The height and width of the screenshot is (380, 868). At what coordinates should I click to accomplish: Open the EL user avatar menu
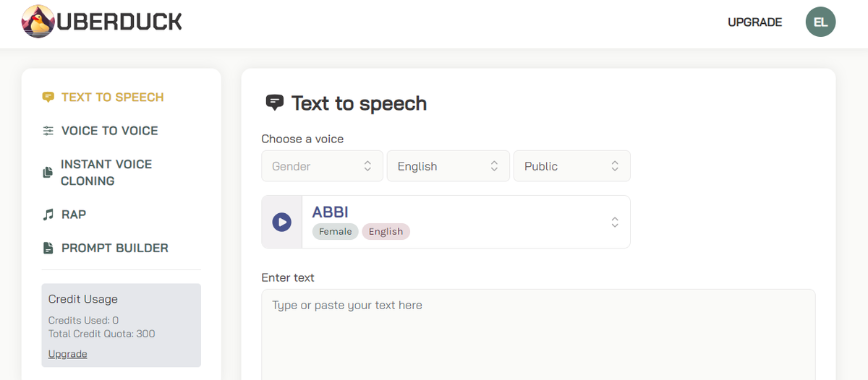pos(820,22)
